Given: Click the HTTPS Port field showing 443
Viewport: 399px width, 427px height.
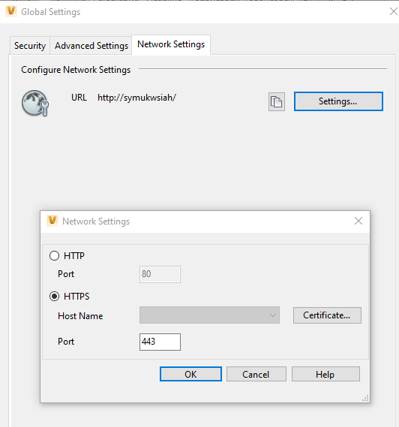Looking at the screenshot, I should (x=160, y=342).
